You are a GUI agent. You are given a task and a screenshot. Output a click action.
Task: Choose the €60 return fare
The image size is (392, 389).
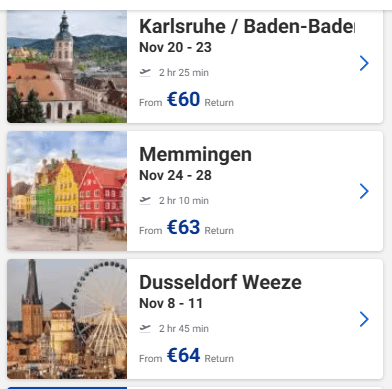click(184, 99)
